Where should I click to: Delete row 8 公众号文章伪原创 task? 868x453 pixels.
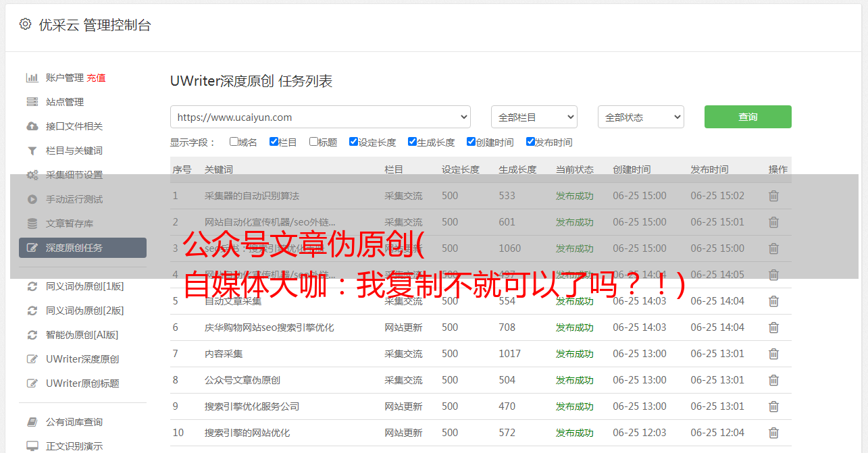coord(773,380)
